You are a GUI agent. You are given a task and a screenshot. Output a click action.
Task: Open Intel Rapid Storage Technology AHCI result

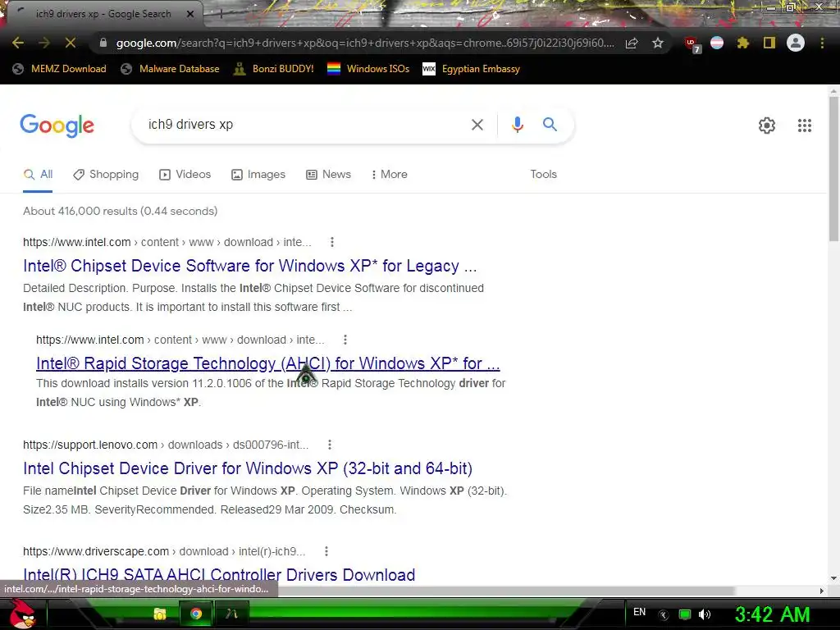(x=268, y=363)
